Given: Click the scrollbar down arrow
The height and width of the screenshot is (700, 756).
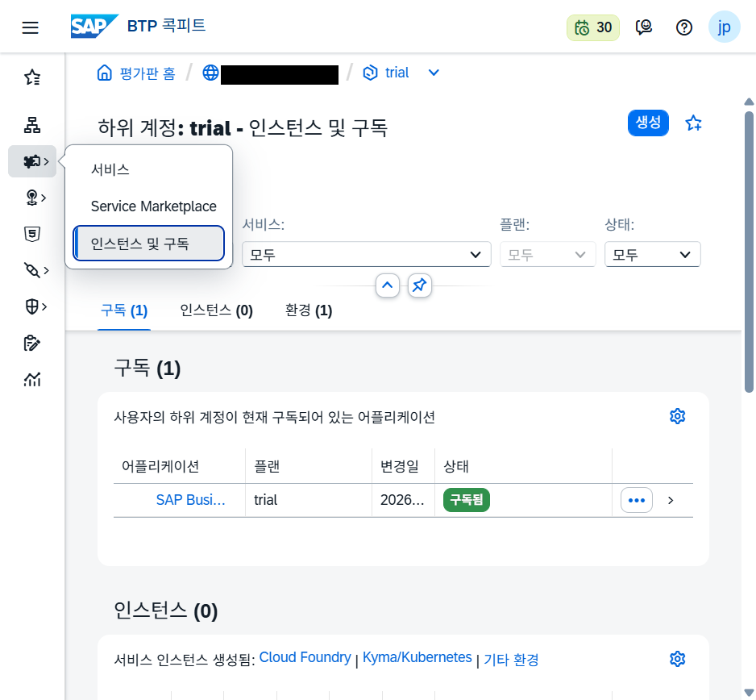Looking at the screenshot, I should pyautogui.click(x=749, y=692).
